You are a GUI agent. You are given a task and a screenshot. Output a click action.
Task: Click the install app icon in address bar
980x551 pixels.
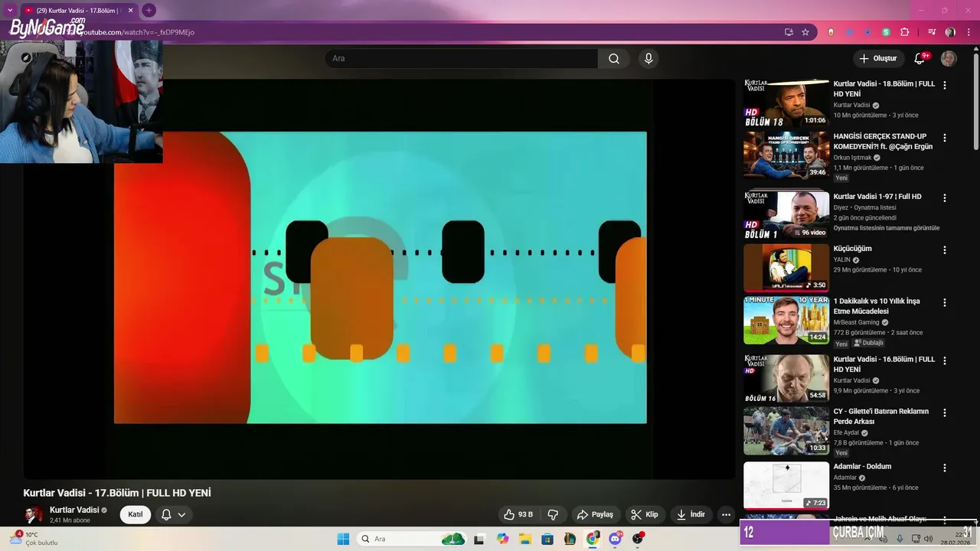(x=789, y=32)
